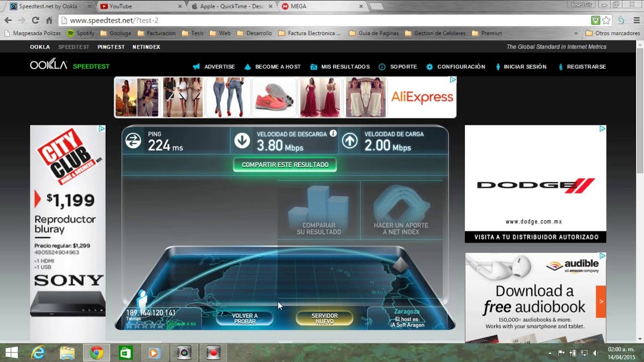644x362 pixels.
Task: Expand the bookmarks overflow chevron
Action: (x=576, y=33)
